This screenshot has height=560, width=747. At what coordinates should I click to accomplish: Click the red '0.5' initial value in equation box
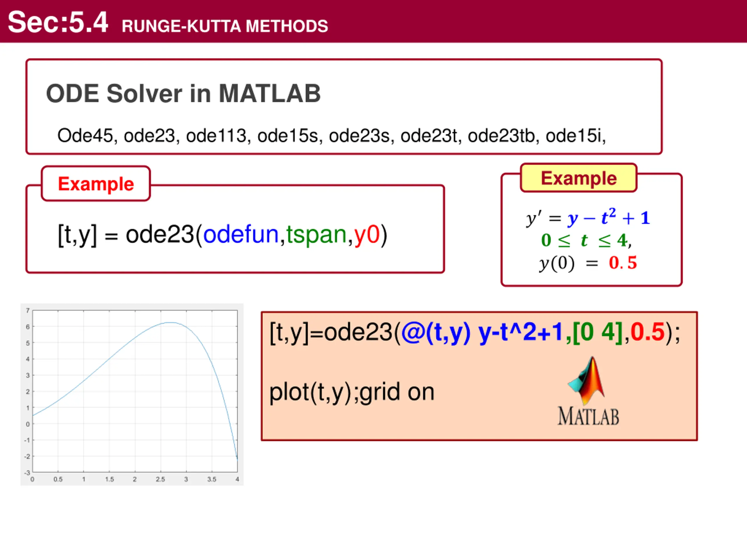623,262
